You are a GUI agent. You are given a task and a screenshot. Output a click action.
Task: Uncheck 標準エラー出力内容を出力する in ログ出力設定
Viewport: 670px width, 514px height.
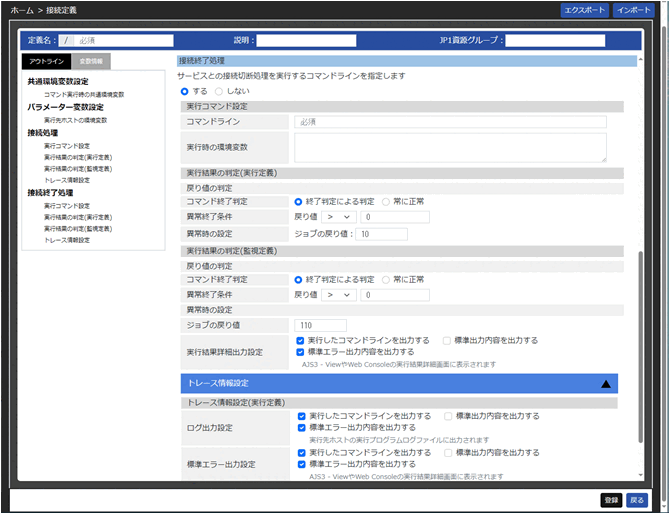click(x=302, y=427)
